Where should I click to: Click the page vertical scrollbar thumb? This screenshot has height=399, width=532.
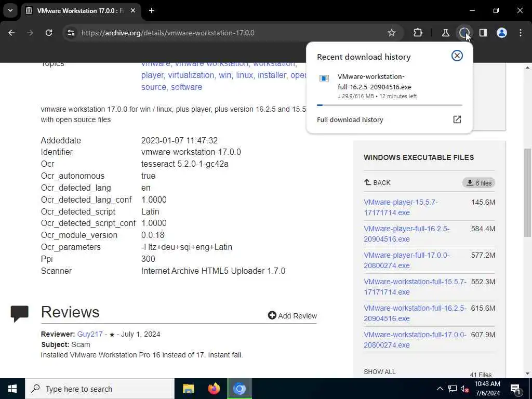pos(527,192)
